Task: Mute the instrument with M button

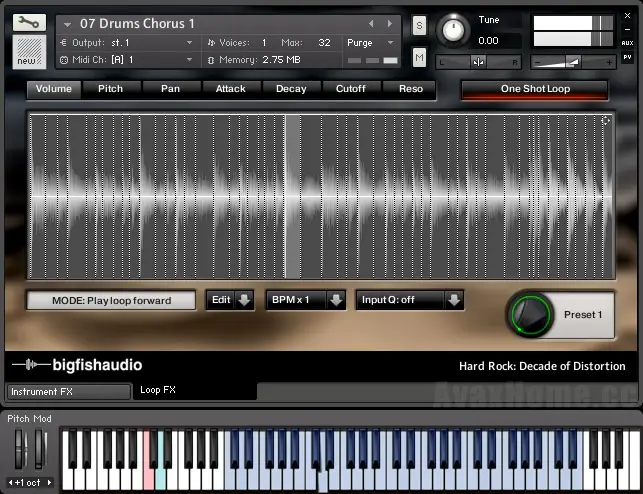Action: pos(419,58)
